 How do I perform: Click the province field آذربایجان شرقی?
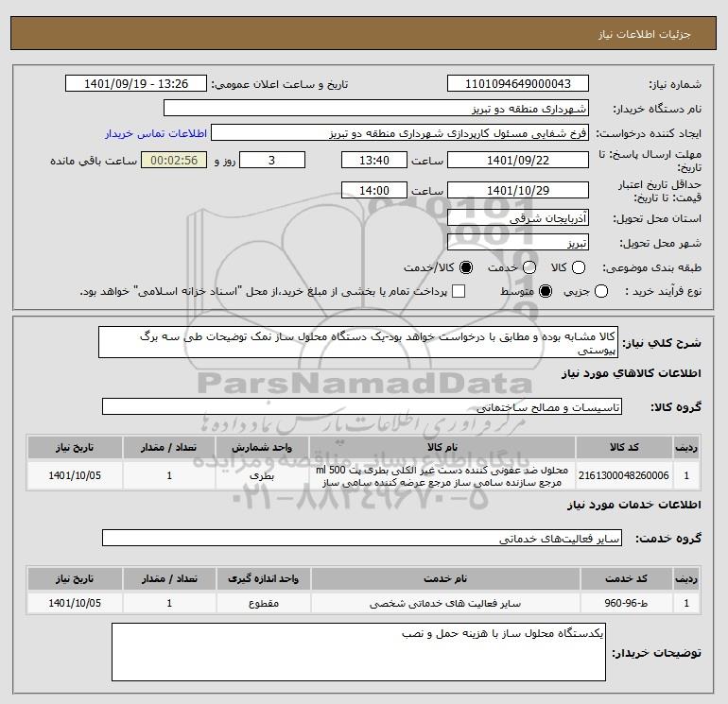tap(518, 218)
